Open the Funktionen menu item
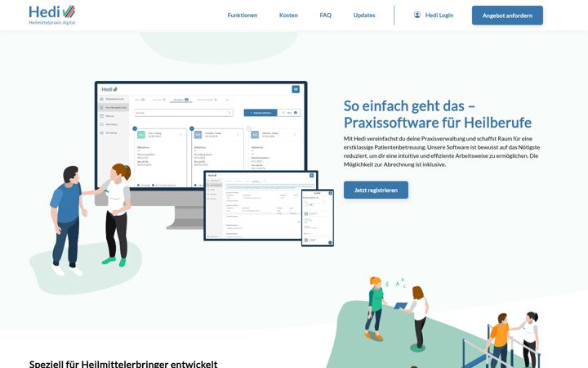588x368 pixels. point(243,16)
